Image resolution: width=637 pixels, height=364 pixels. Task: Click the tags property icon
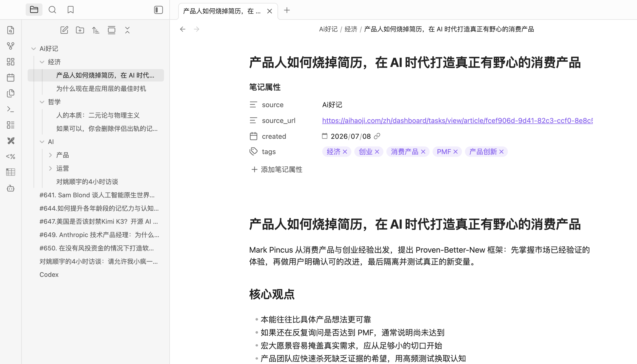pyautogui.click(x=253, y=151)
